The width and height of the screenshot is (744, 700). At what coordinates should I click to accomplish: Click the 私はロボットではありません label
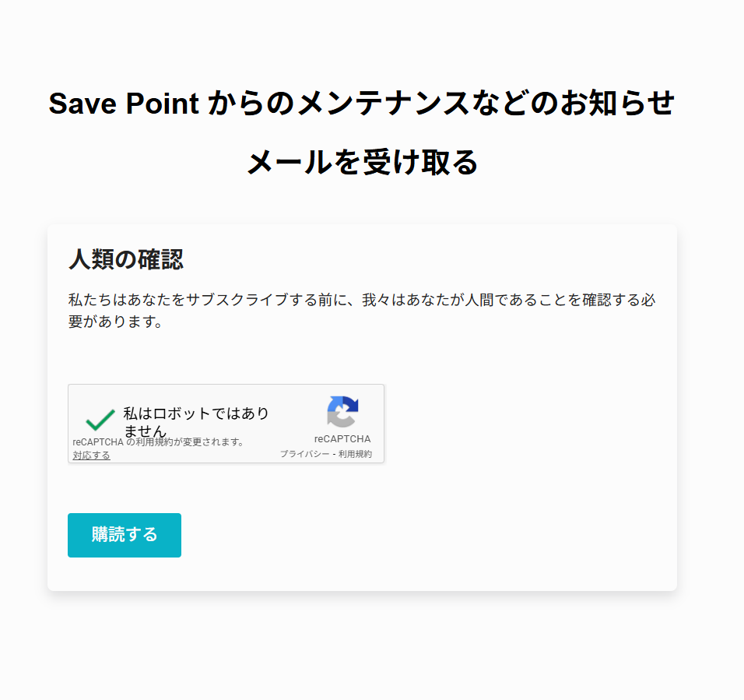point(195,421)
